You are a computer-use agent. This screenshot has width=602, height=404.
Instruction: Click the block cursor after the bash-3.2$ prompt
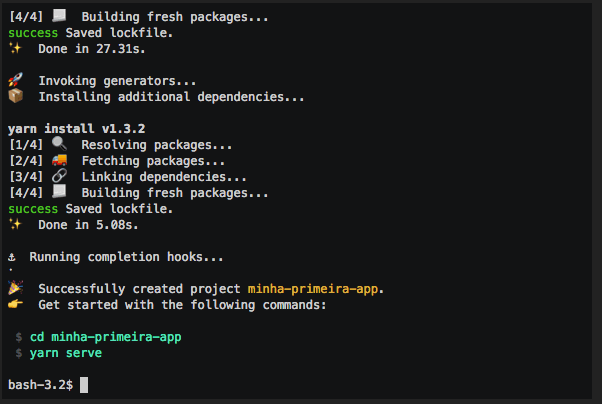(x=84, y=385)
